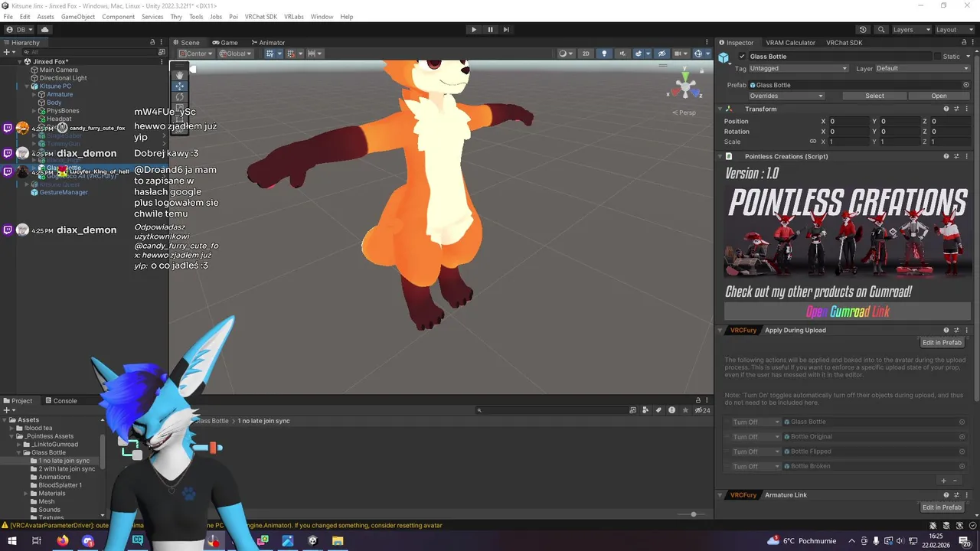Select the Move tool in Scene overlay
The image size is (980, 551).
[x=179, y=86]
